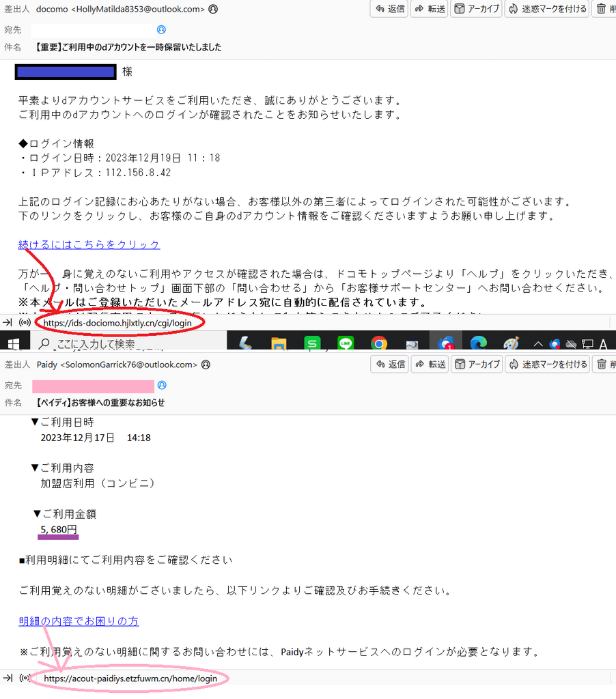This screenshot has width=616, height=699.
Task: Click recipient contact icon in docomo email
Action: [x=161, y=29]
